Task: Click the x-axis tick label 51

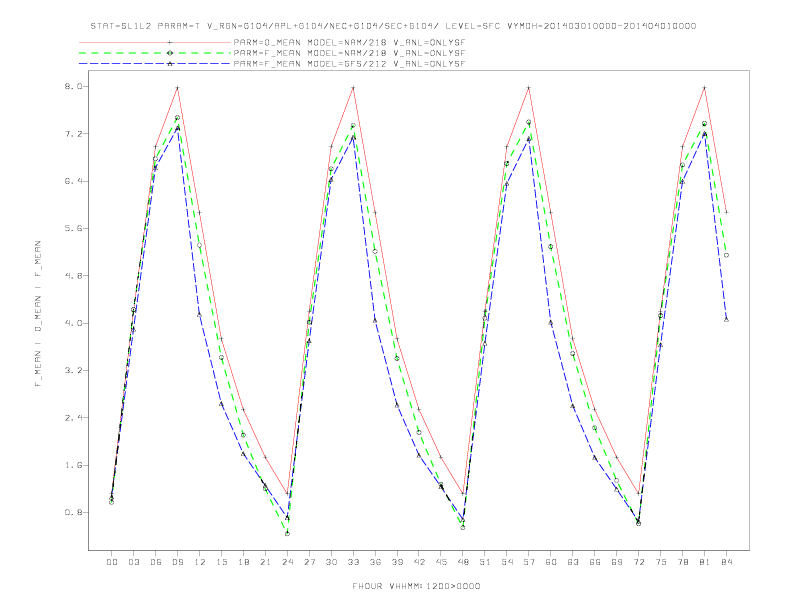Action: pos(485,562)
